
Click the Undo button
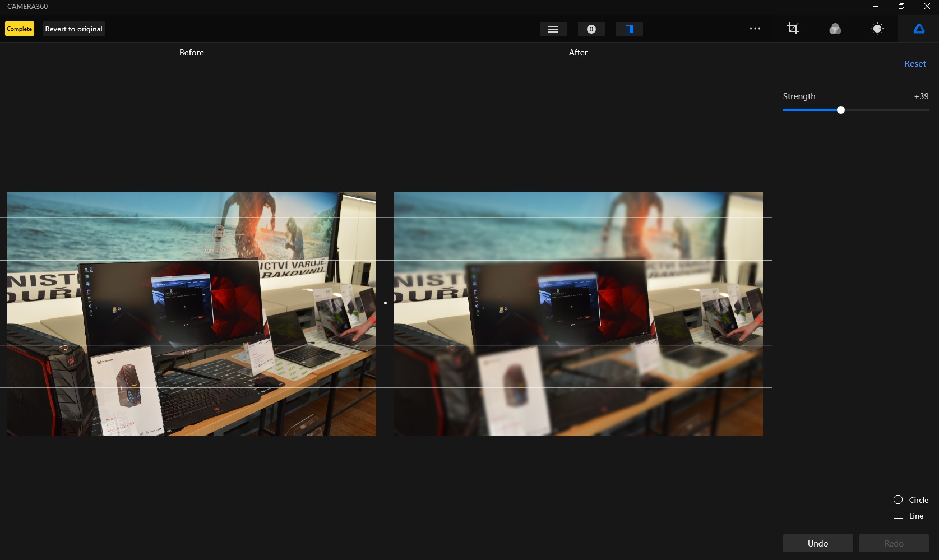[x=818, y=543]
